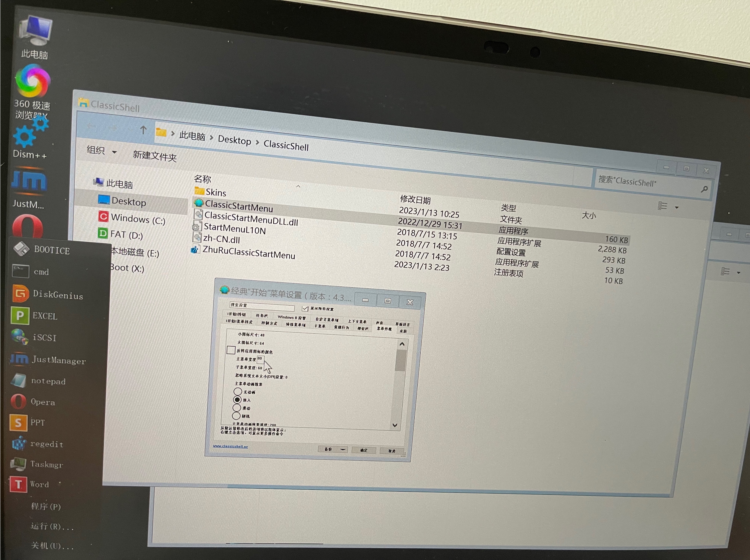
Task: Click the 取消 button
Action: point(392,451)
